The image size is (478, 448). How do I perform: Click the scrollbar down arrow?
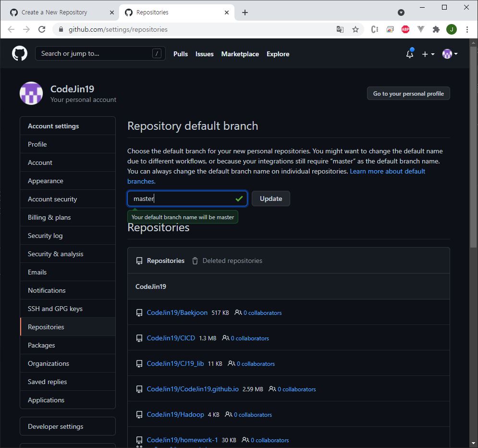click(x=473, y=443)
